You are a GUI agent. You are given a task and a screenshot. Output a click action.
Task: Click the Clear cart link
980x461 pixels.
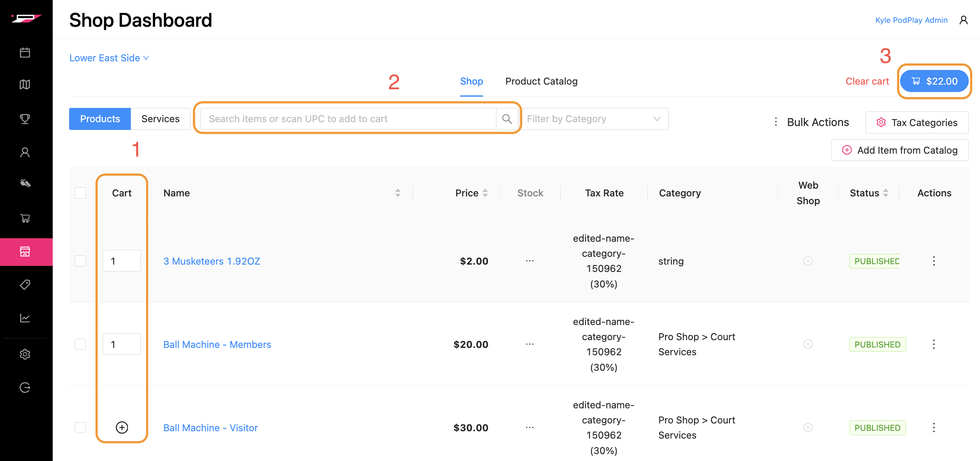click(867, 81)
